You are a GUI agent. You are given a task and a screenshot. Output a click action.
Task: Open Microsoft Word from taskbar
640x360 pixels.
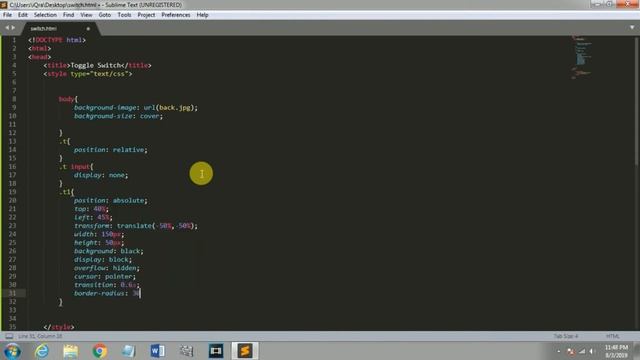point(158,351)
